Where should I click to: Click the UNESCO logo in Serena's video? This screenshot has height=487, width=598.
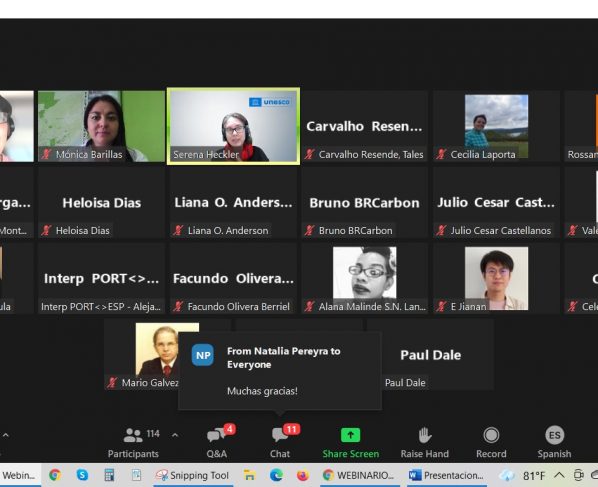click(x=270, y=102)
